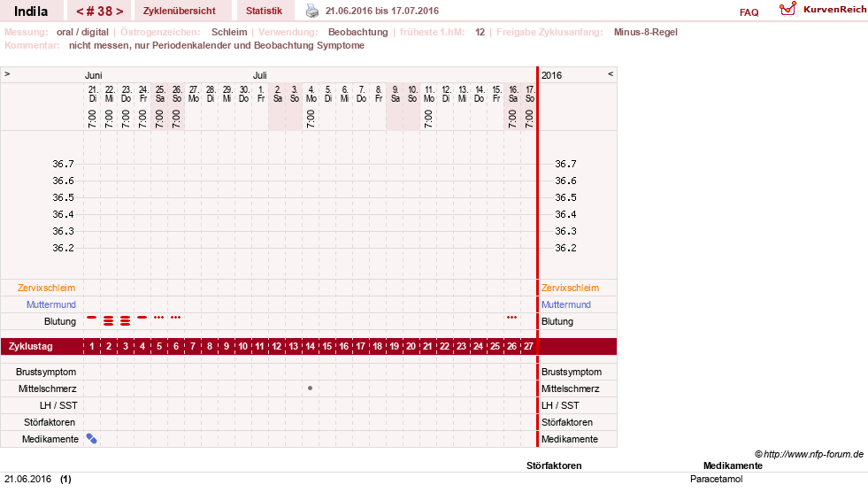Click the Juni month label
This screenshot has width=868, height=500.
(x=94, y=75)
